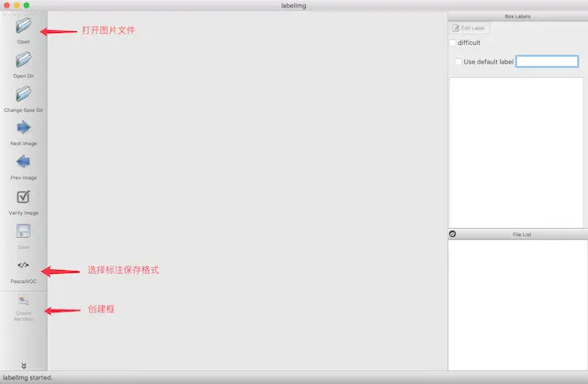Minimize the labelImg window
Screen dimensions: 588x384
coord(17,6)
